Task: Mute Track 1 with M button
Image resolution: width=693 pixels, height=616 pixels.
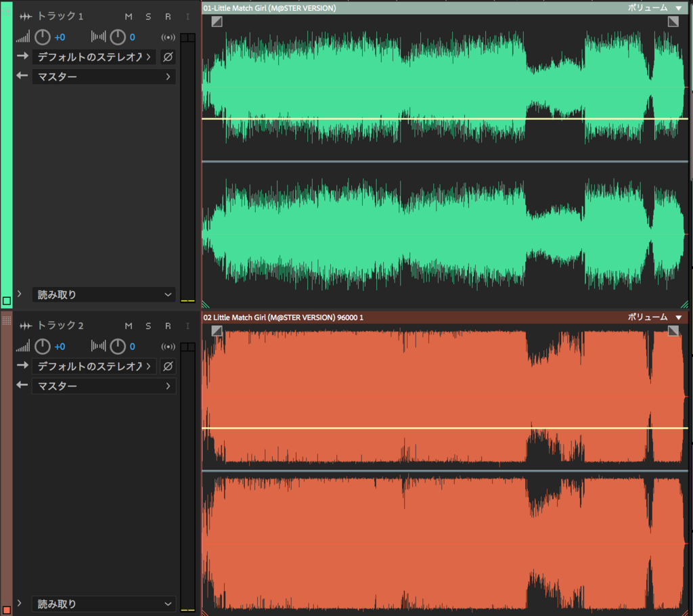Action: pos(129,16)
